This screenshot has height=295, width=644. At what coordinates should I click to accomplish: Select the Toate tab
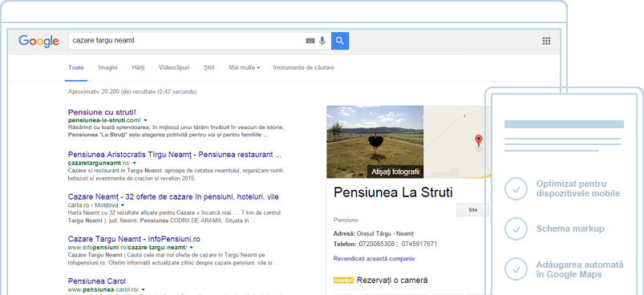coord(76,67)
